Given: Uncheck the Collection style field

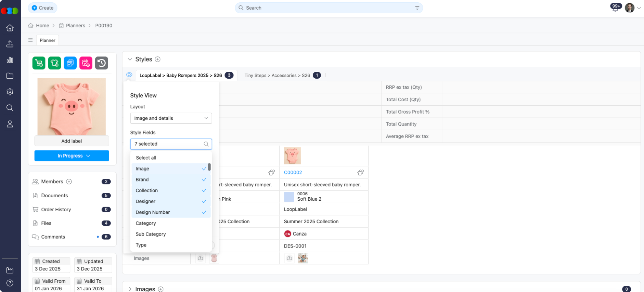Looking at the screenshot, I should (x=171, y=190).
